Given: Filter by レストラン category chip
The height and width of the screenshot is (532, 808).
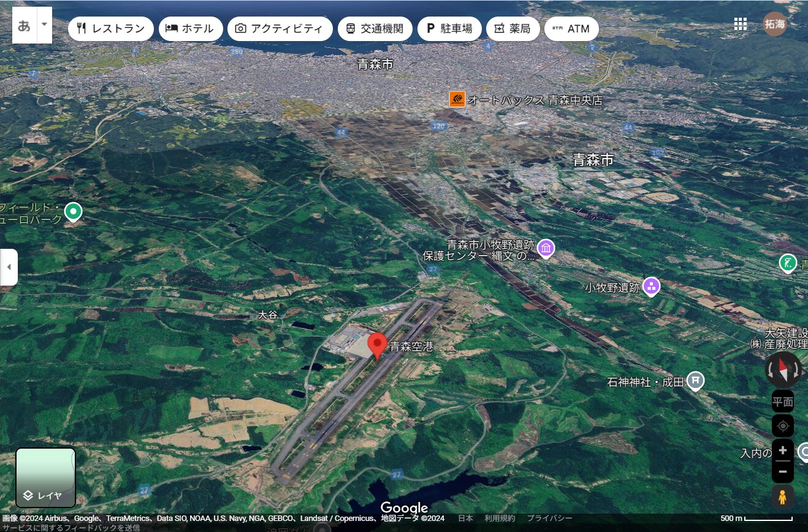Looking at the screenshot, I should pos(110,29).
